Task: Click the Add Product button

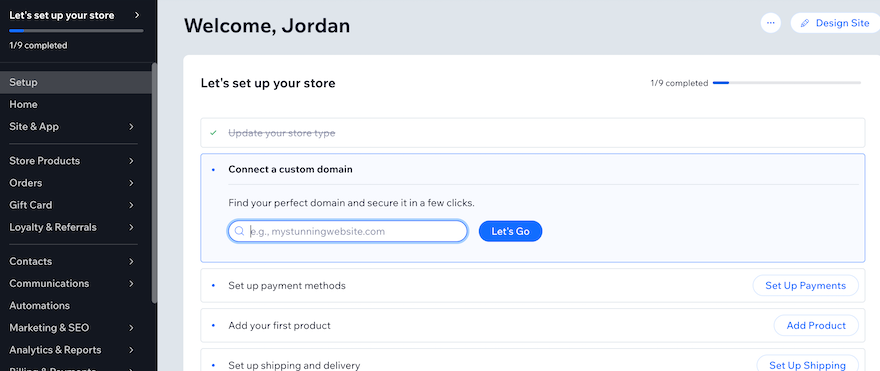Action: point(816,326)
